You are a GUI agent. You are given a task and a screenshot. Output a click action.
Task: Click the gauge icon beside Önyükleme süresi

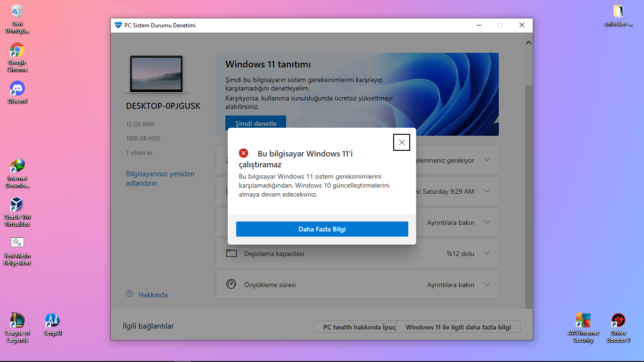pyautogui.click(x=231, y=284)
